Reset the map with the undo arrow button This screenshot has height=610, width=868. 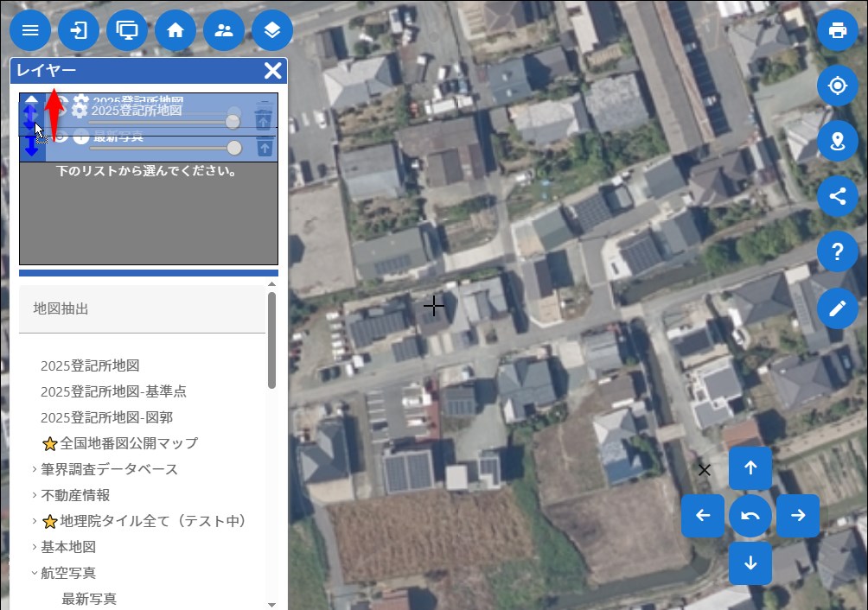point(750,516)
